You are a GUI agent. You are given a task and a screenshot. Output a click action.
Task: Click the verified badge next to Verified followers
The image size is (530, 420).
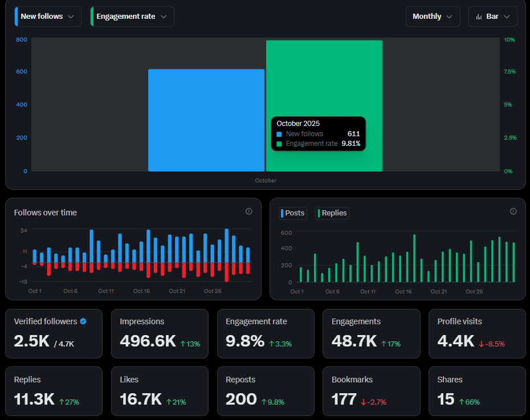click(83, 321)
